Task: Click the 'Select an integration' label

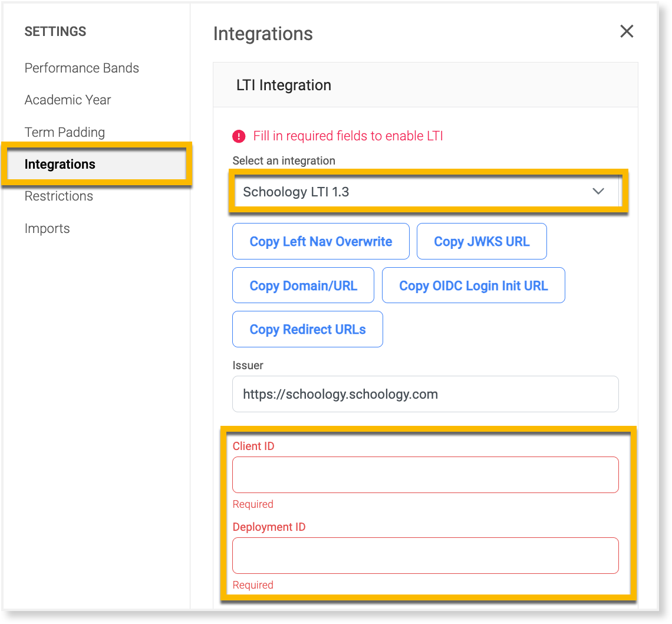Action: 284,161
